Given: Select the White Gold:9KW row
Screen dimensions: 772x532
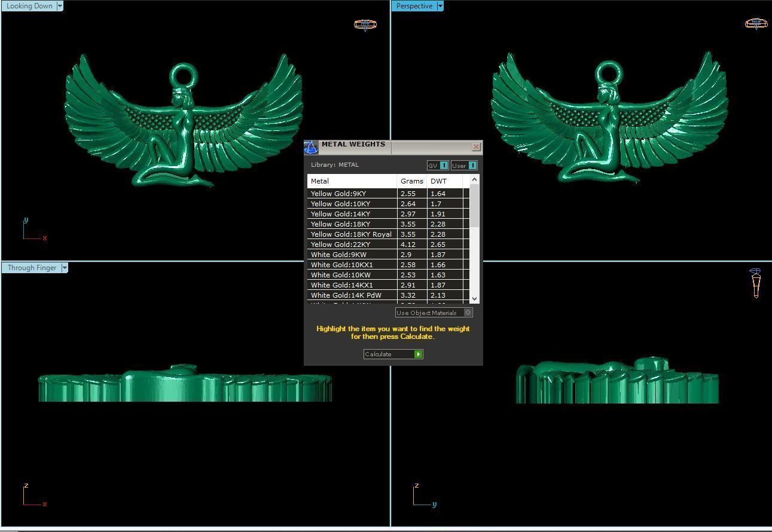Looking at the screenshot, I should click(x=388, y=255).
